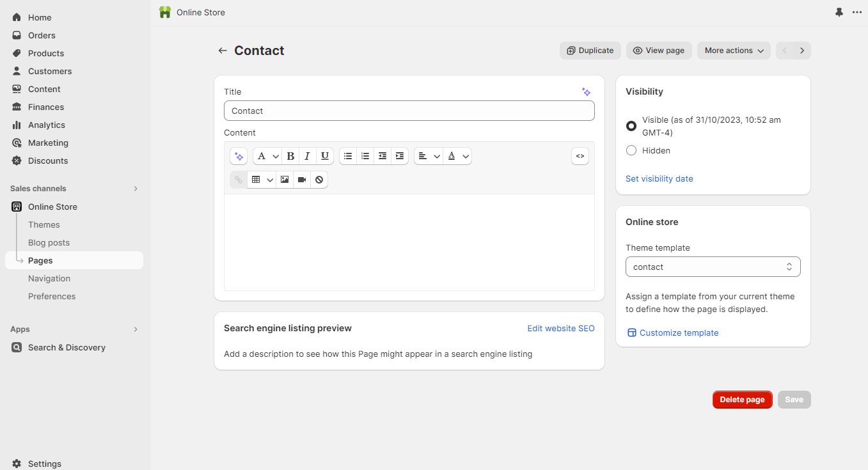Image resolution: width=868 pixels, height=470 pixels.
Task: Toggle bold formatting in content editor
Action: point(290,156)
